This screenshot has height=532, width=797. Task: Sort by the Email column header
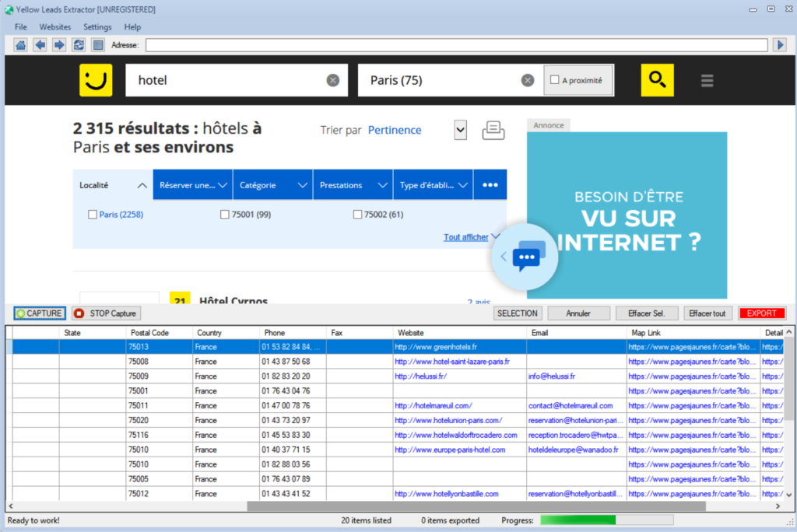pyautogui.click(x=577, y=333)
